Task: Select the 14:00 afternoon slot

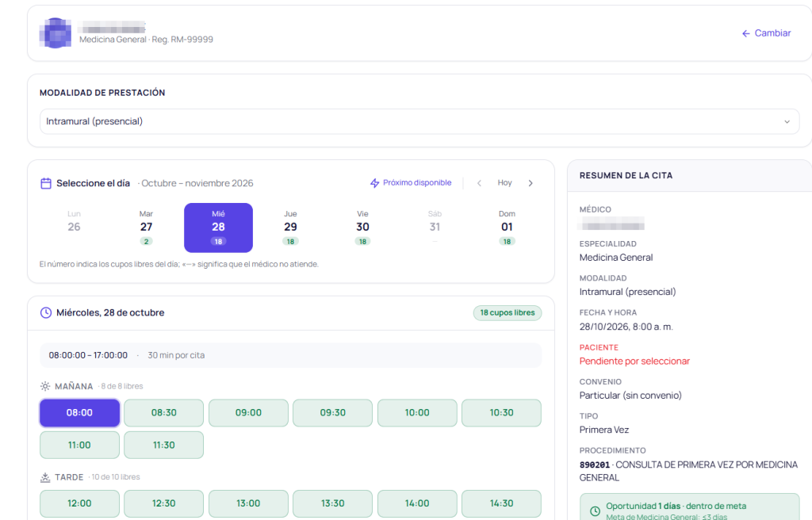Action: (x=417, y=503)
